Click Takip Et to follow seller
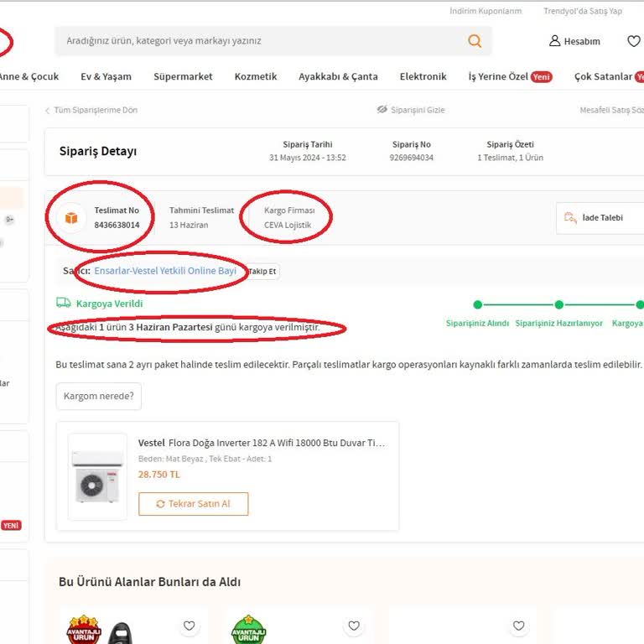This screenshot has width=644, height=644. [x=262, y=272]
